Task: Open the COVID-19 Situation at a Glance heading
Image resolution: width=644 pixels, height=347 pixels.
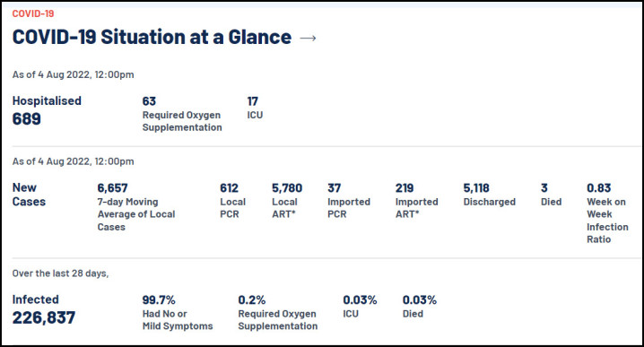Action: [152, 37]
